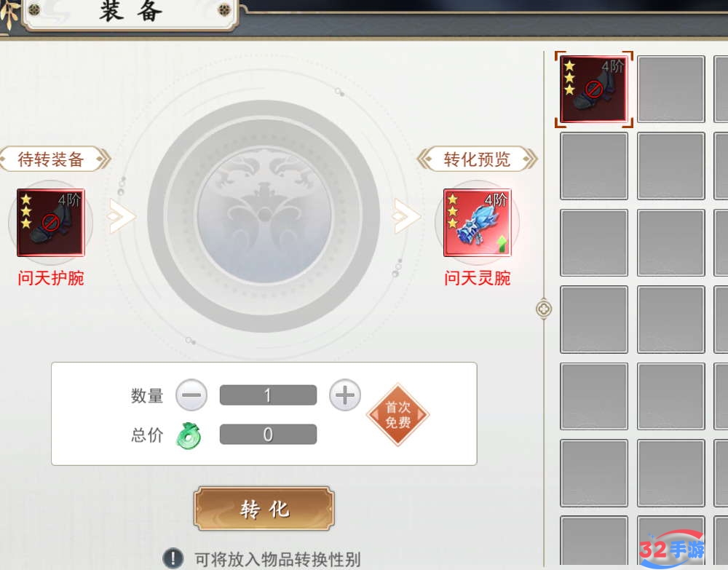Screen dimensions: 728x570
Task: Select empty inventory slot next to 问天护腕
Action: pyautogui.click(x=671, y=89)
